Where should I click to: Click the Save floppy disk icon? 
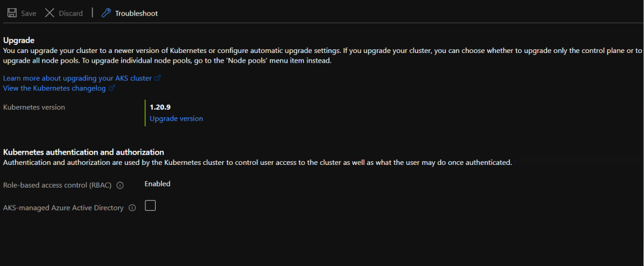pyautogui.click(x=12, y=12)
